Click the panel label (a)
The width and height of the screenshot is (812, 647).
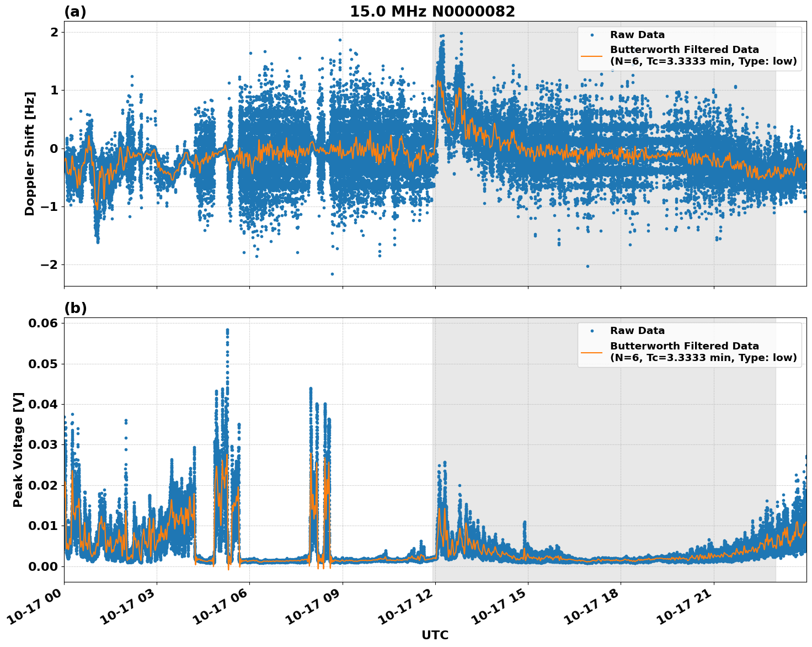click(x=75, y=12)
